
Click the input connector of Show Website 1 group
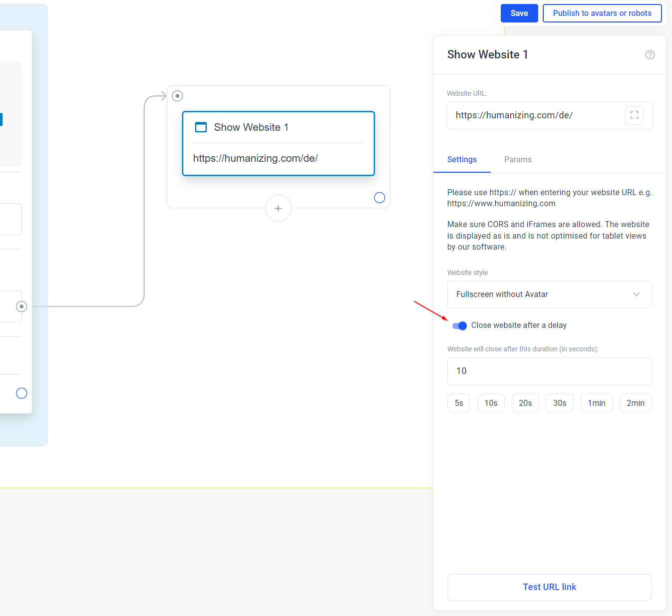tap(178, 96)
